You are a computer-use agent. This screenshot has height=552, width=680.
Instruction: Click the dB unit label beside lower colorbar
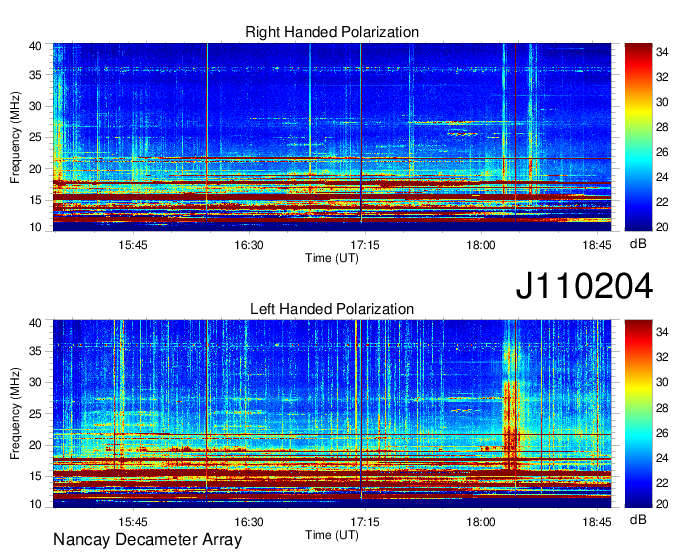pos(638,520)
